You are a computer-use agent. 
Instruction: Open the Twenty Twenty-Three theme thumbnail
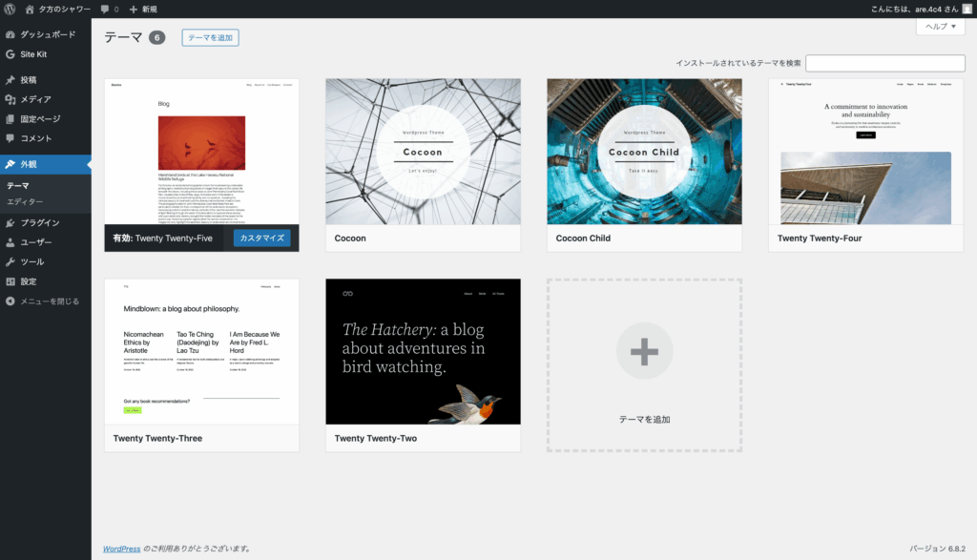pyautogui.click(x=202, y=352)
